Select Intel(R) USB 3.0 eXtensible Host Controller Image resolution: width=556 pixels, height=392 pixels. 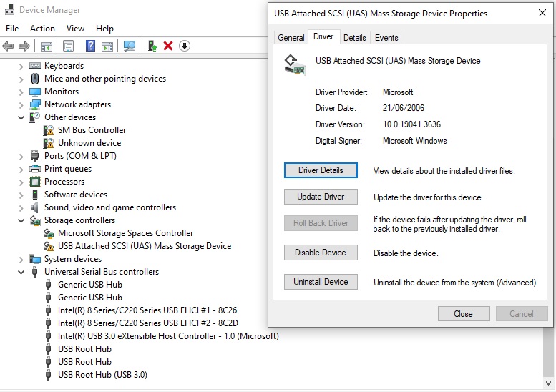pyautogui.click(x=168, y=336)
